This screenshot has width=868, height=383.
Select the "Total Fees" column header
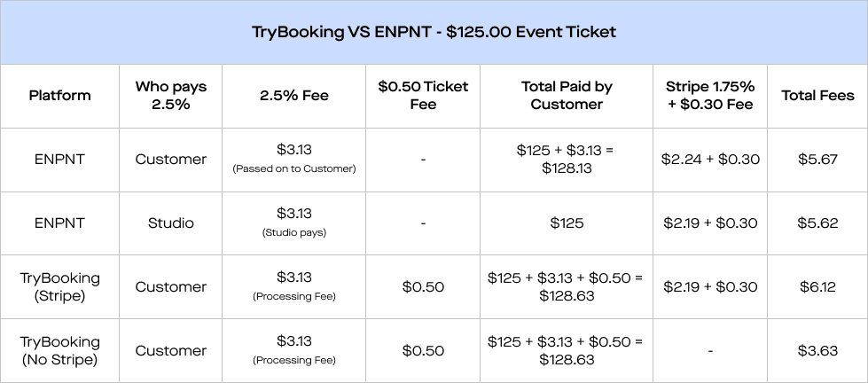[817, 96]
